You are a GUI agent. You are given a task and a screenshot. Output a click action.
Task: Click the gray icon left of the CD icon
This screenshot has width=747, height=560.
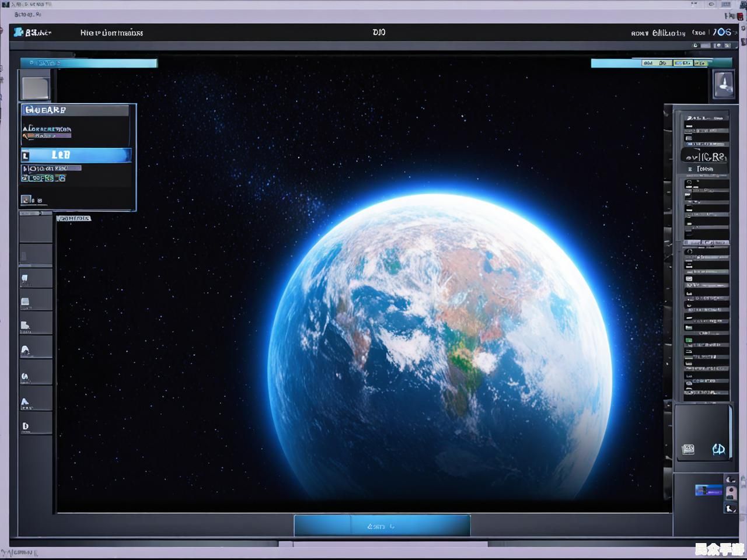[689, 449]
